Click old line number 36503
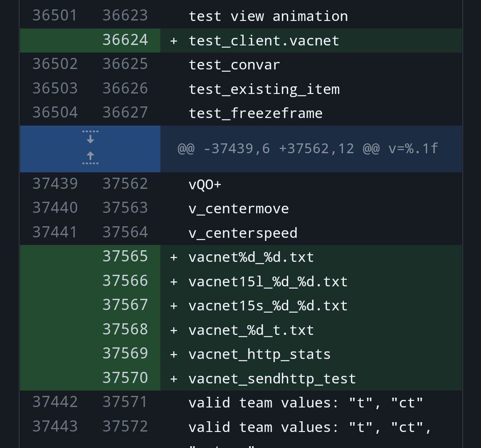The height and width of the screenshot is (448, 481). tap(55, 88)
